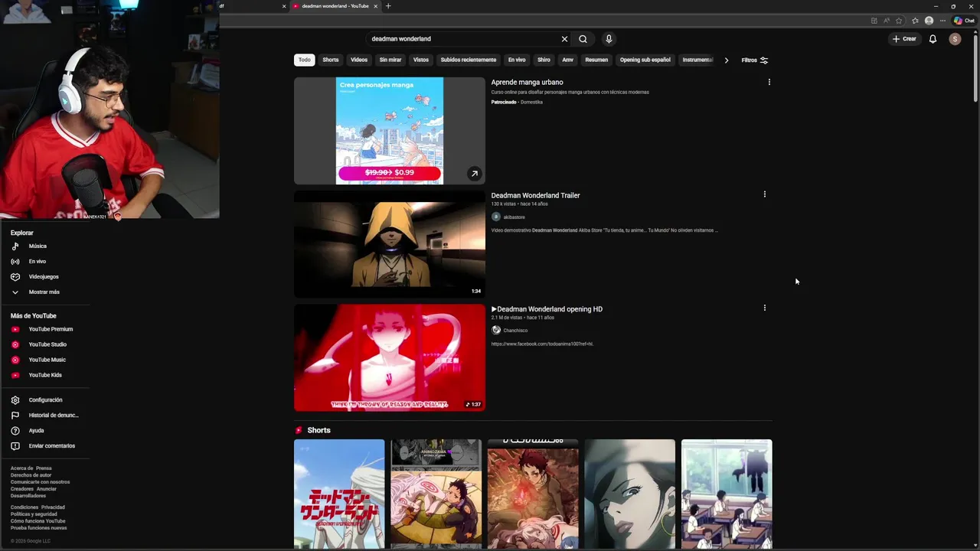Click the magnifying glass search button
This screenshot has height=551, width=980.
[583, 39]
